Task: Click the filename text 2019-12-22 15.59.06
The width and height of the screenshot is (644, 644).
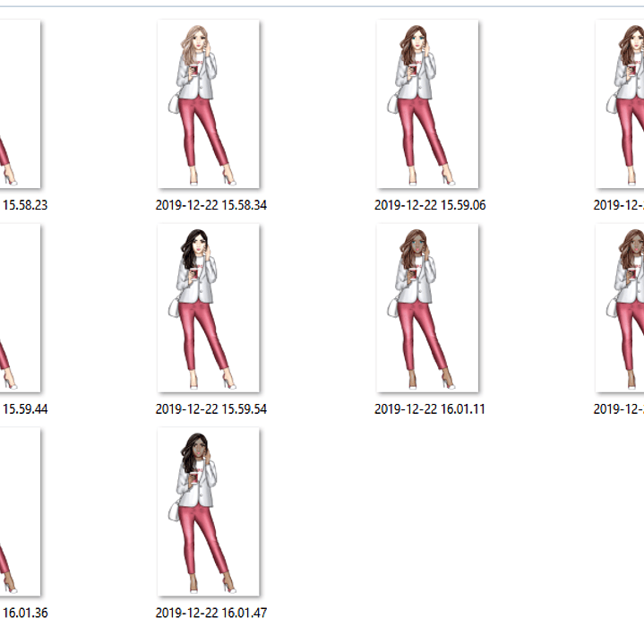Action: (x=430, y=205)
